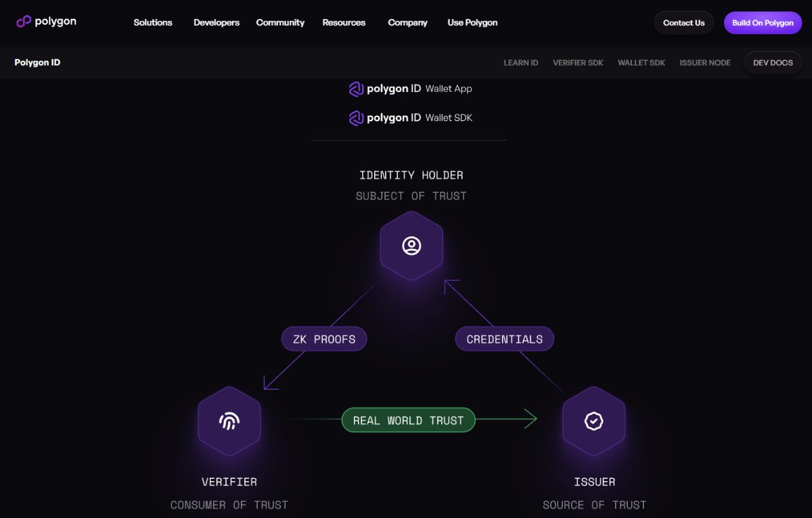Click the Polygon ID Wallet SDK logo icon
This screenshot has height=518, width=812.
tap(357, 118)
